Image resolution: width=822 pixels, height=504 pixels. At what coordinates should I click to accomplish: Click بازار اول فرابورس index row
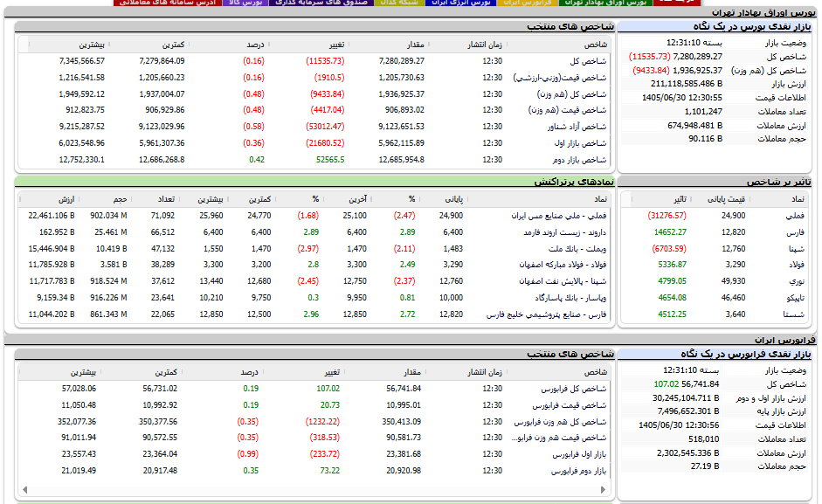coord(315,454)
